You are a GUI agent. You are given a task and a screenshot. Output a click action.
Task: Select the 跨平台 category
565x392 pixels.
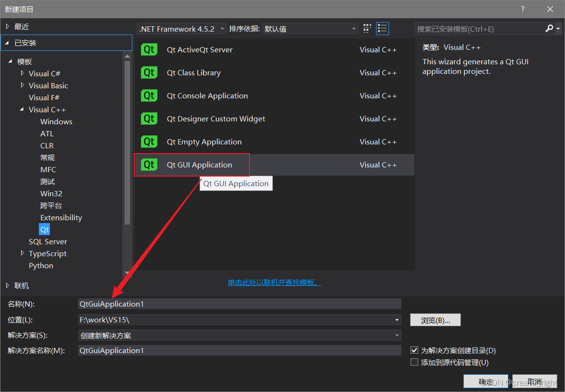pyautogui.click(x=51, y=205)
